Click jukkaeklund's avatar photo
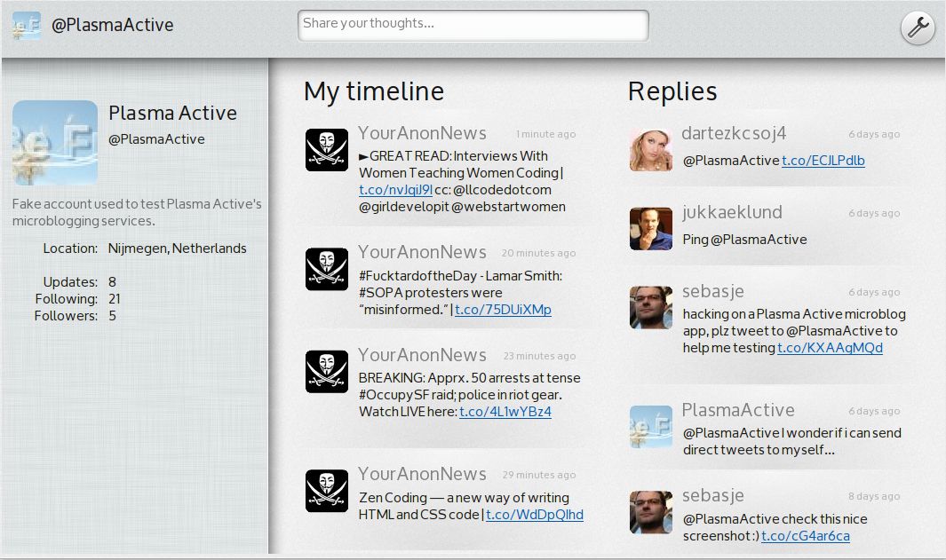This screenshot has width=946, height=560. (x=651, y=229)
